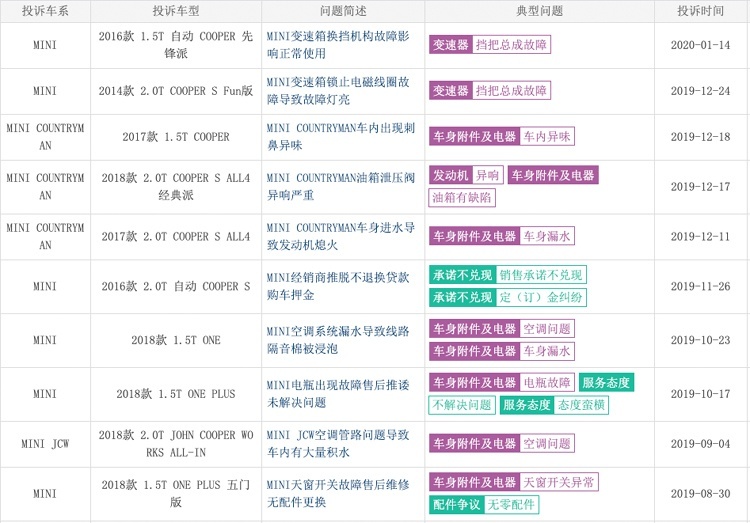Click 发动机 tag in 2019-12-17 row
This screenshot has height=523, width=750.
(x=451, y=175)
